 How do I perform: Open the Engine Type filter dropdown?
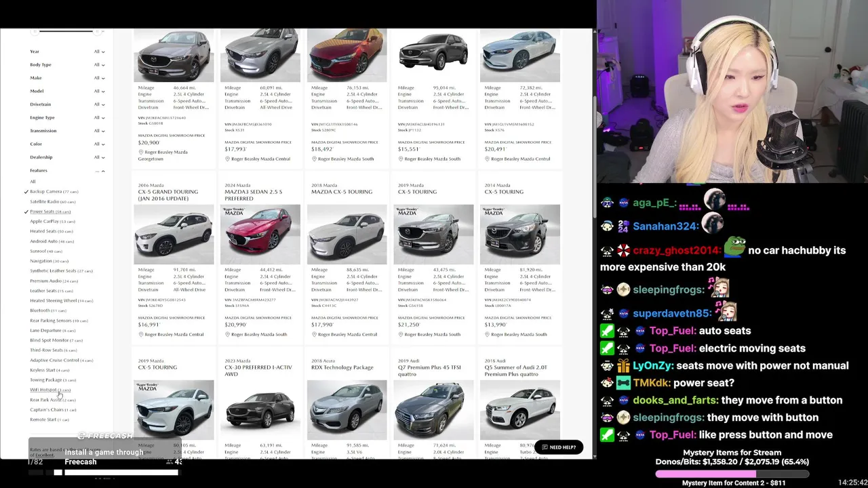(66, 117)
